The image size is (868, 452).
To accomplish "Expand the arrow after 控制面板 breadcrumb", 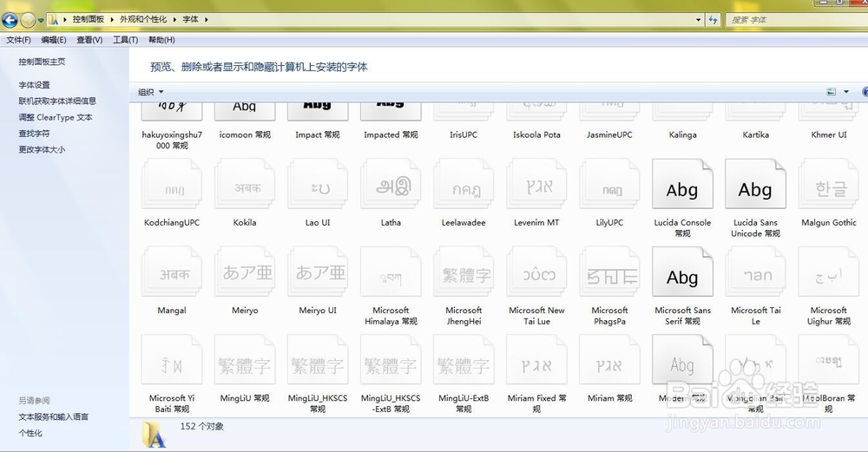I will coord(112,19).
